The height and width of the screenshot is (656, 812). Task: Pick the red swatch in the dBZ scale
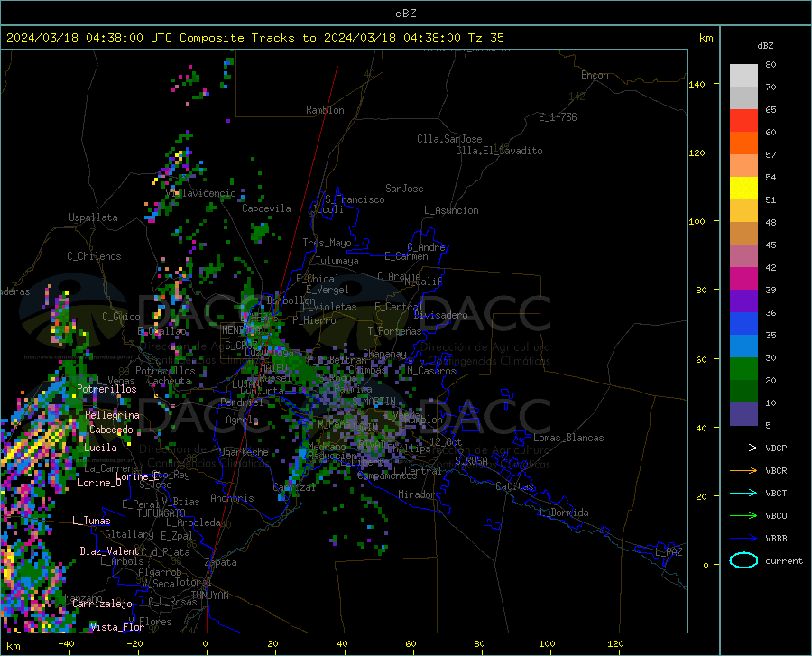click(743, 121)
